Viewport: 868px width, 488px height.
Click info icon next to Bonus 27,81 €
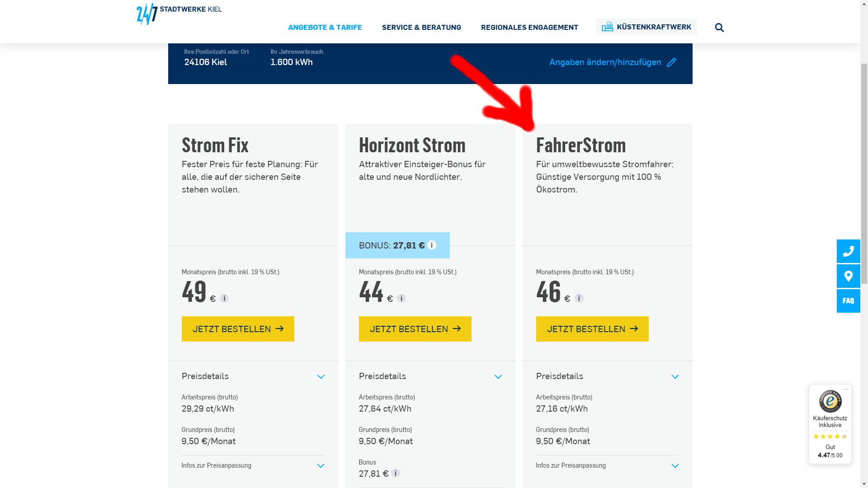tap(396, 473)
